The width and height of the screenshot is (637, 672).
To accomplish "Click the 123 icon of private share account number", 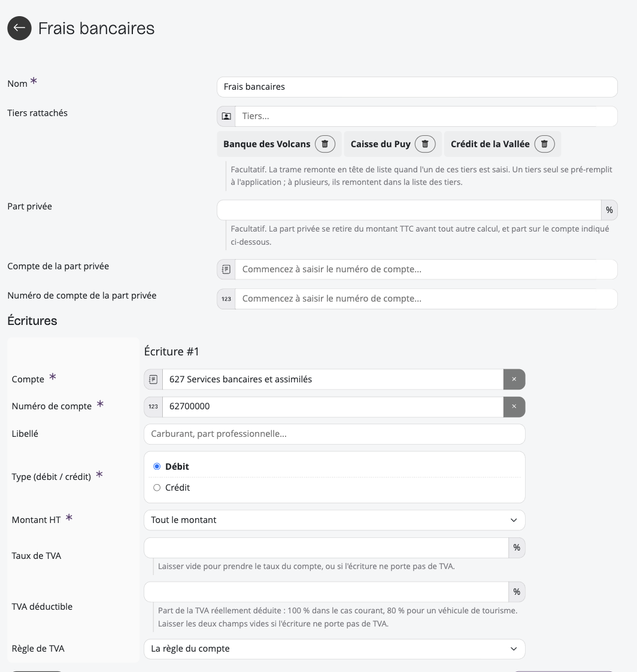I will pyautogui.click(x=226, y=299).
